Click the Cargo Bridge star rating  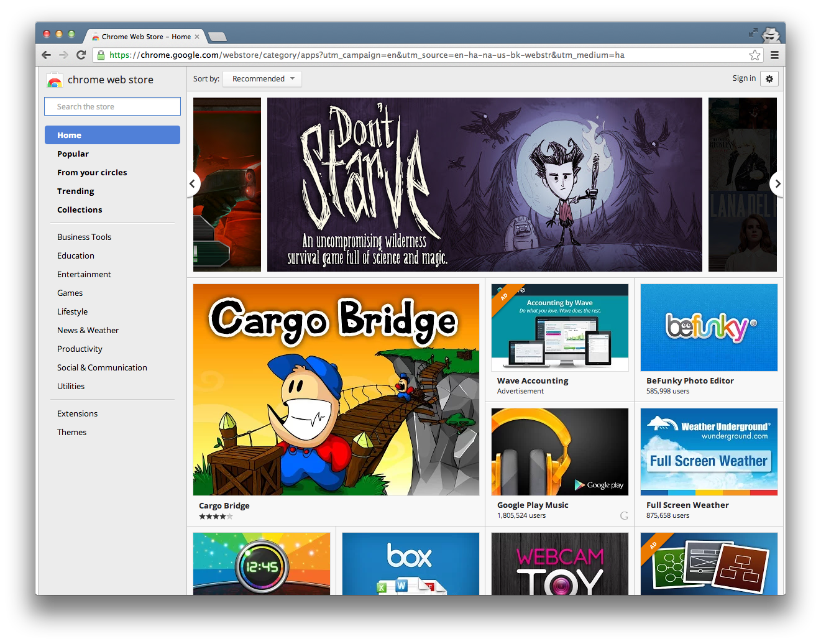(216, 517)
